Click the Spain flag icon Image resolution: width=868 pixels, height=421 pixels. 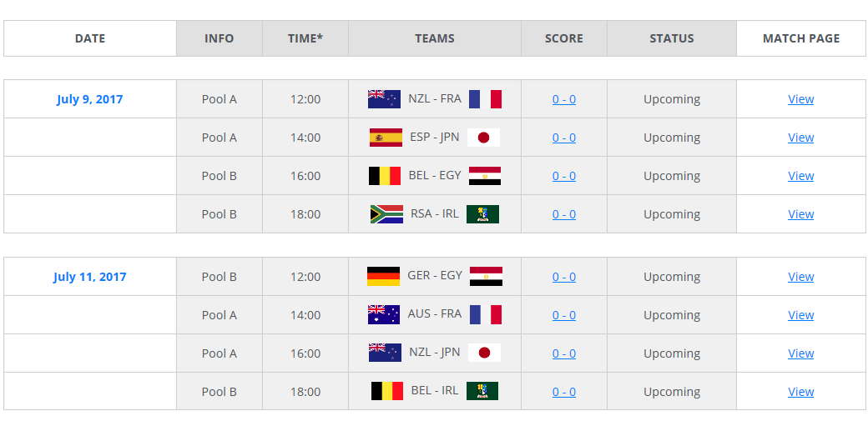pos(386,138)
